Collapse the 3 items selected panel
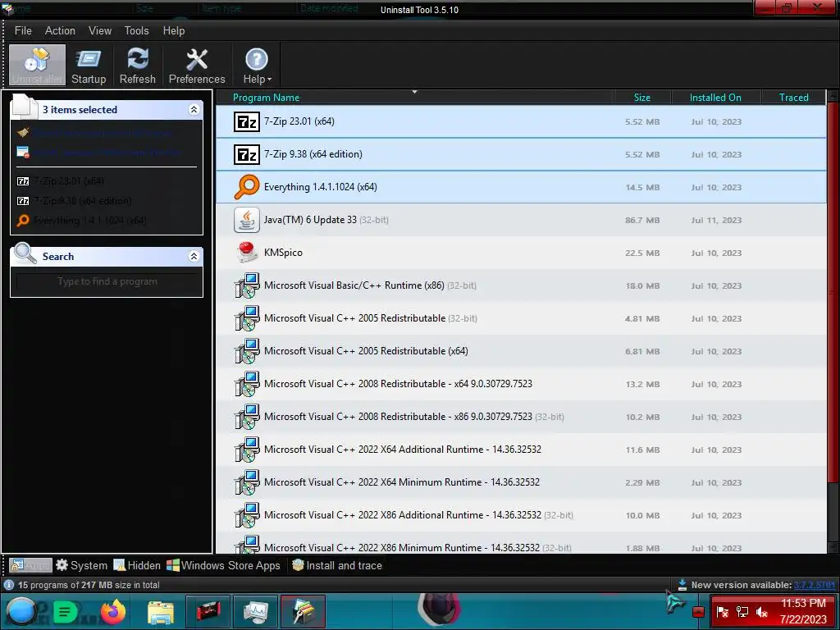 (194, 109)
